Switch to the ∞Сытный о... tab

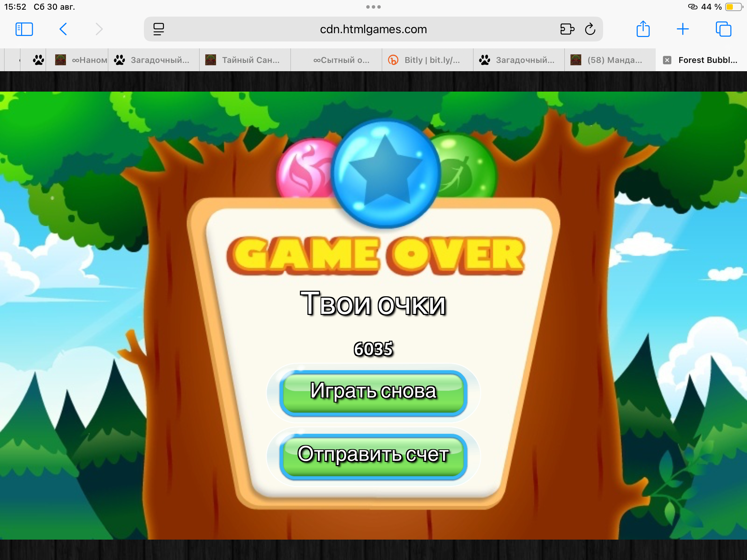coord(336,60)
